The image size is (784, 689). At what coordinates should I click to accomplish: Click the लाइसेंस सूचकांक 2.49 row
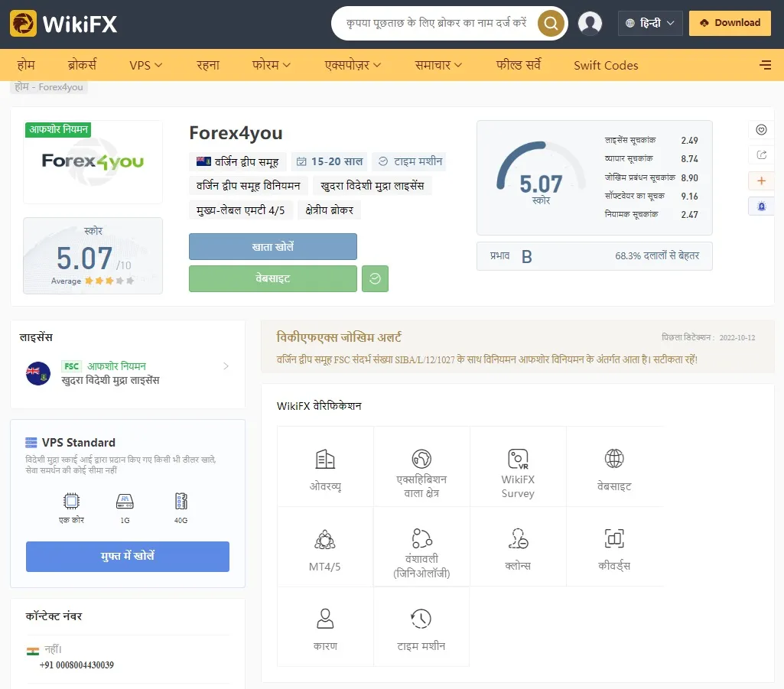pyautogui.click(x=651, y=141)
